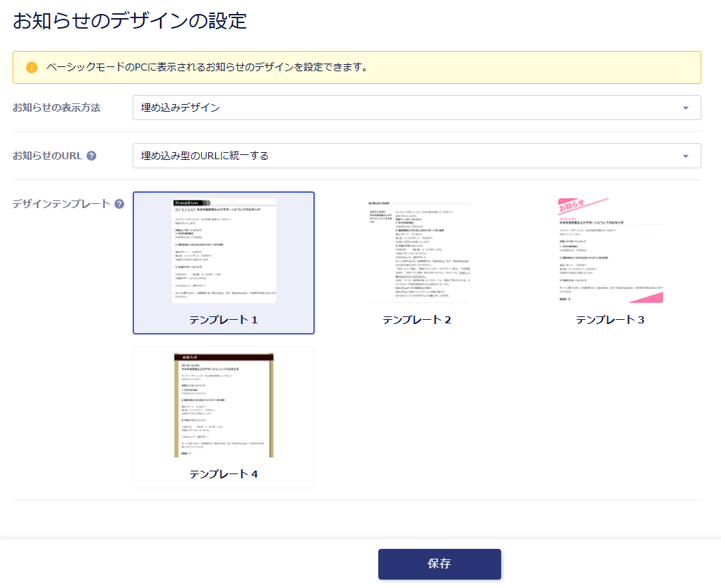Select the テンプレート 1 preview image
The image size is (721, 588).
(224, 250)
